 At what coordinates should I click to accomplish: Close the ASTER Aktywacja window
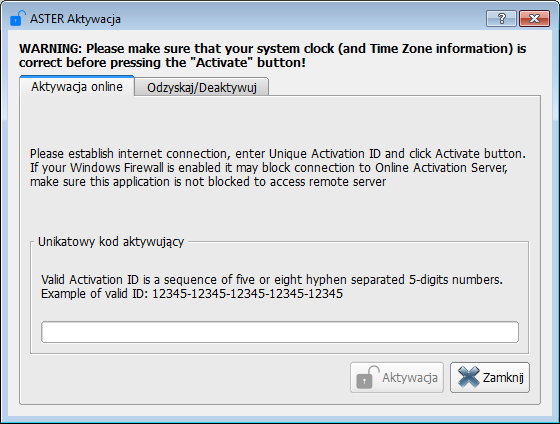pos(534,19)
